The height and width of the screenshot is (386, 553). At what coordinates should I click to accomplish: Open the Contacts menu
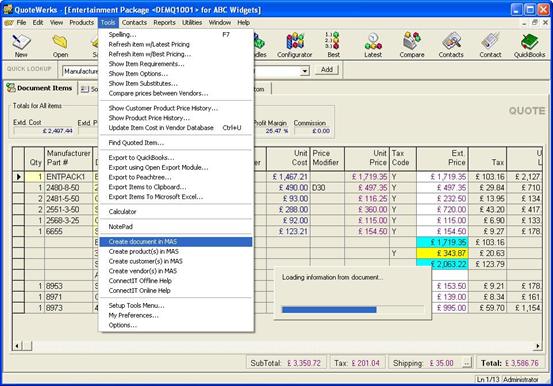[x=134, y=23]
